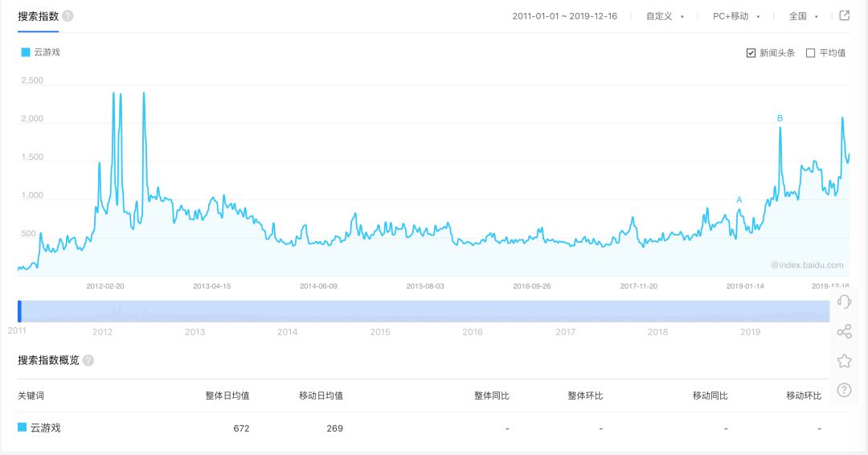The height and width of the screenshot is (455, 868).
Task: Click news marker A on the chart
Action: tap(739, 200)
